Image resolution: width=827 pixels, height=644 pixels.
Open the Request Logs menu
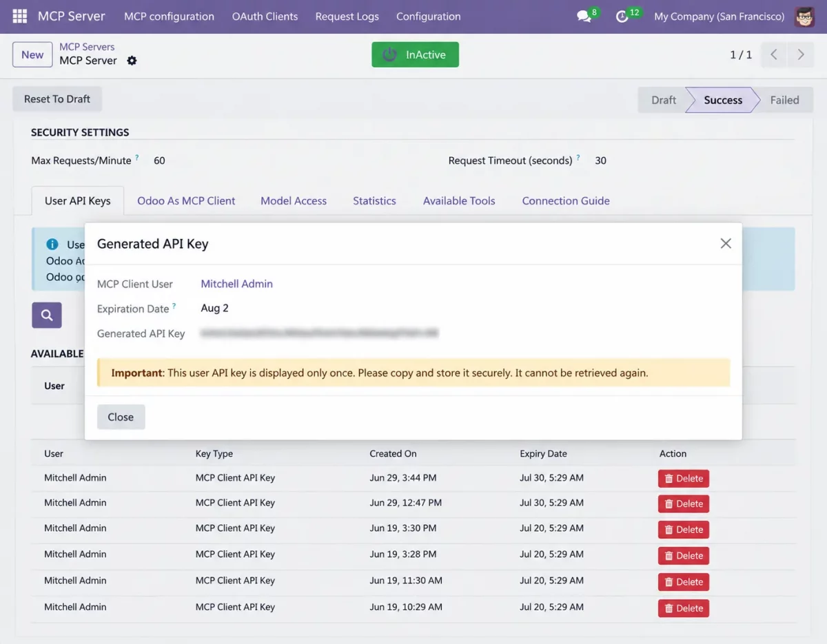[347, 17]
